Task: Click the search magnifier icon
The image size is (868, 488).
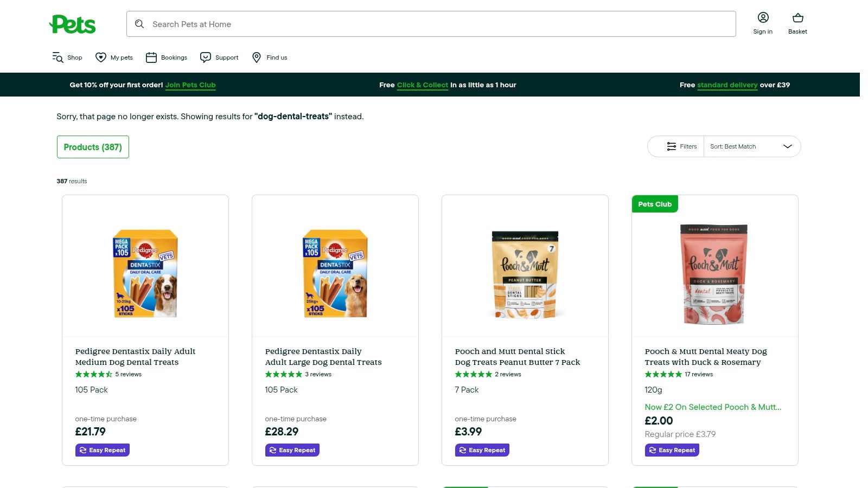Action: point(139,24)
